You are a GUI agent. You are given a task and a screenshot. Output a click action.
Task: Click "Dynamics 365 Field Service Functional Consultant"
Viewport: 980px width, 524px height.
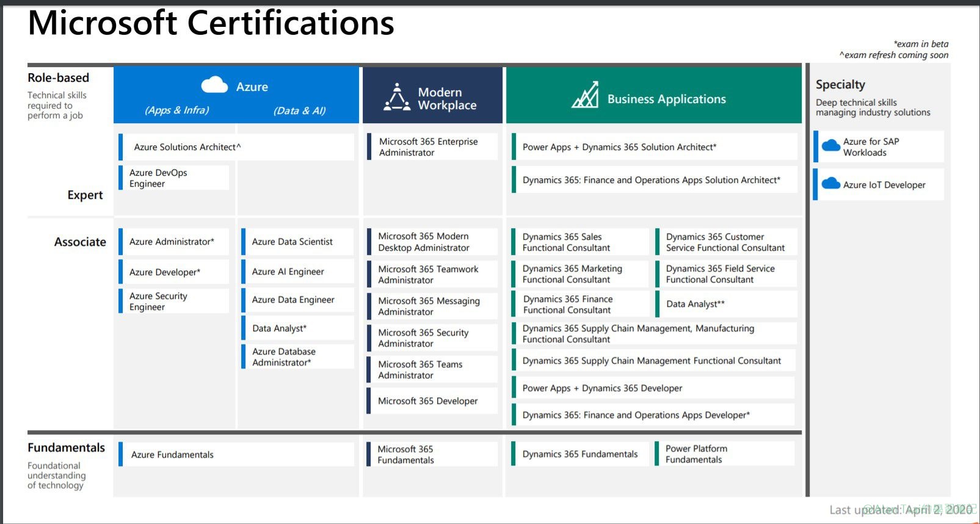coord(726,274)
